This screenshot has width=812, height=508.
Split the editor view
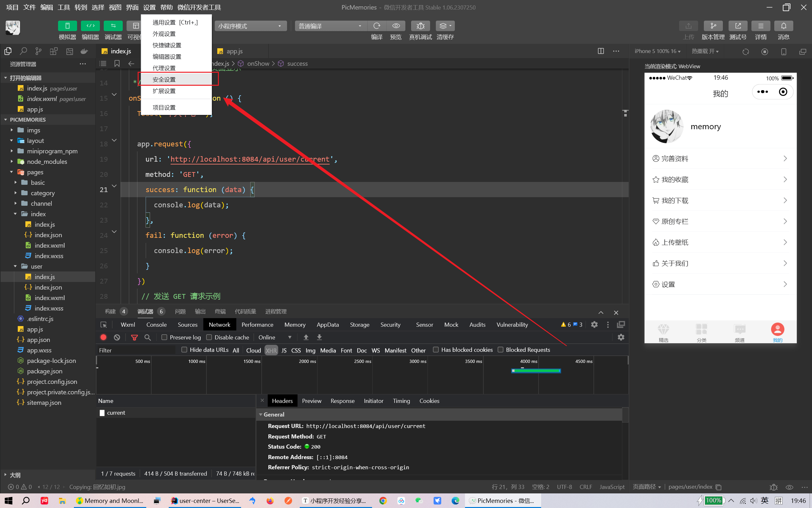[x=601, y=51]
